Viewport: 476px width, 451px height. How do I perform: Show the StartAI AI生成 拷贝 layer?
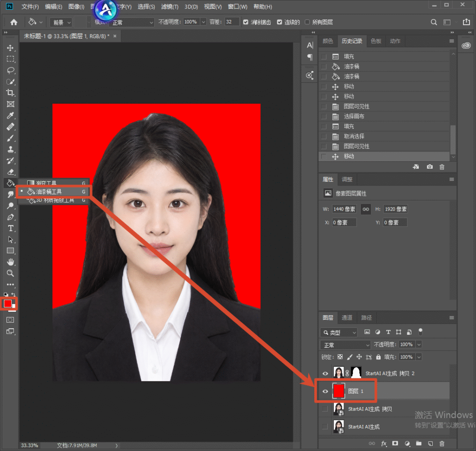(x=325, y=409)
